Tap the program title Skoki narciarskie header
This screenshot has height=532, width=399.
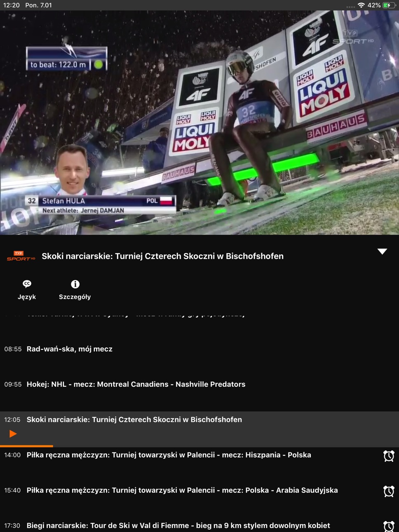(x=162, y=256)
